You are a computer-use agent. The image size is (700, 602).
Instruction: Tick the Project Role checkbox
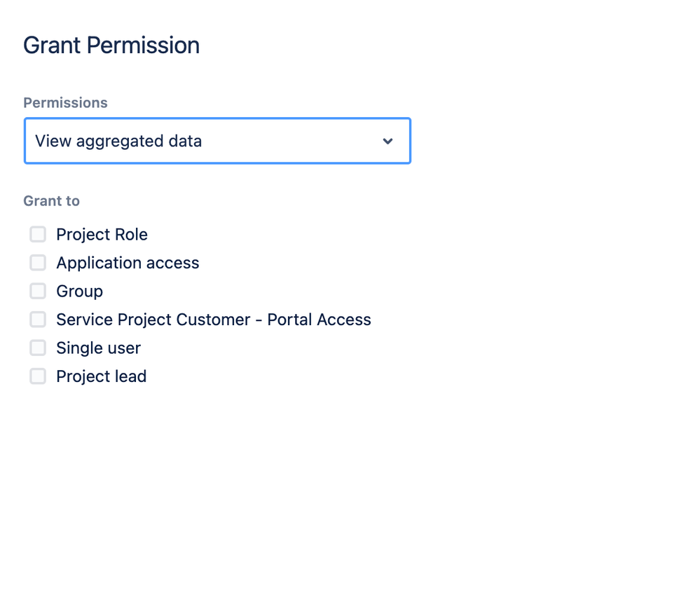38,234
